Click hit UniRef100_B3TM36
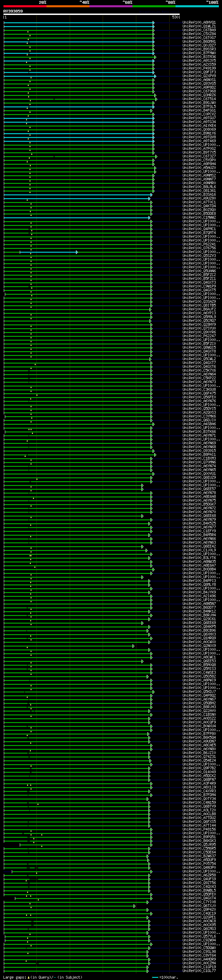Image resolution: width=222 pixels, height=980 pixels. pyautogui.click(x=199, y=57)
